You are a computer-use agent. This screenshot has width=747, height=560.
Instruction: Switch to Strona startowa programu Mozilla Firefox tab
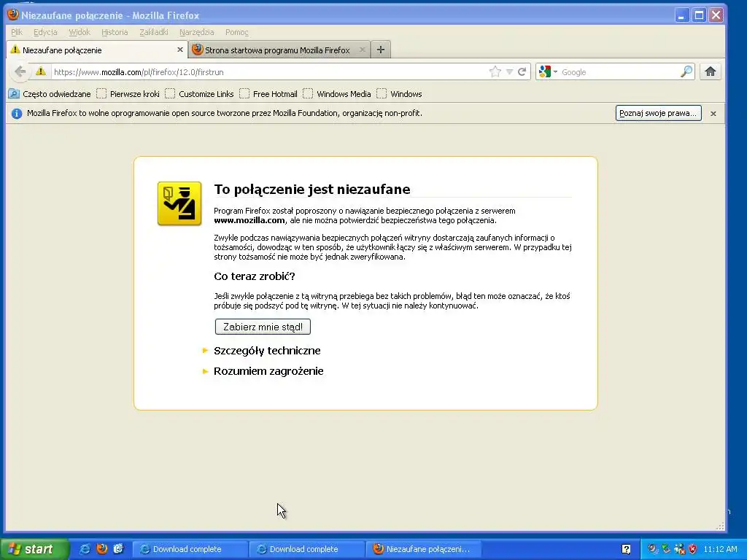[276, 50]
